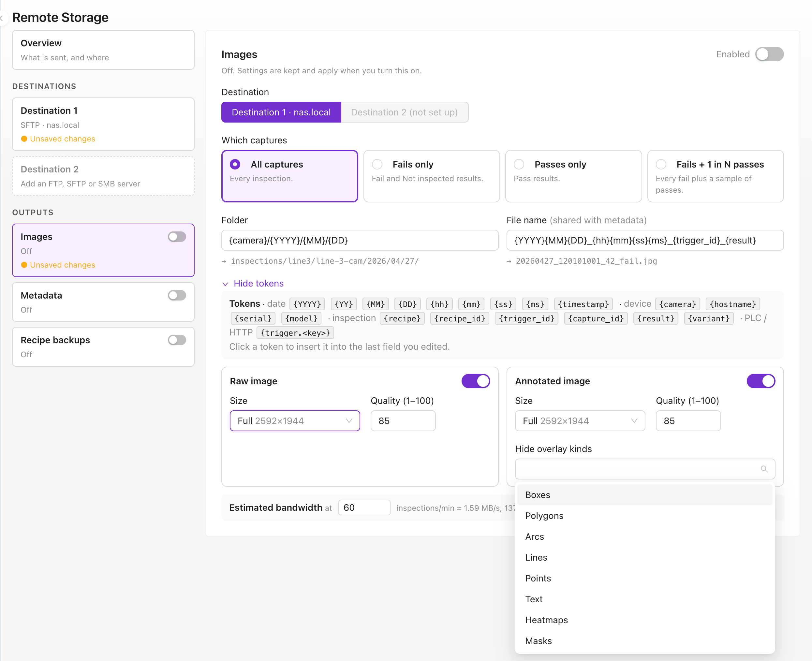The image size is (812, 661).
Task: Open the Annotated image Size dropdown
Action: tap(580, 421)
